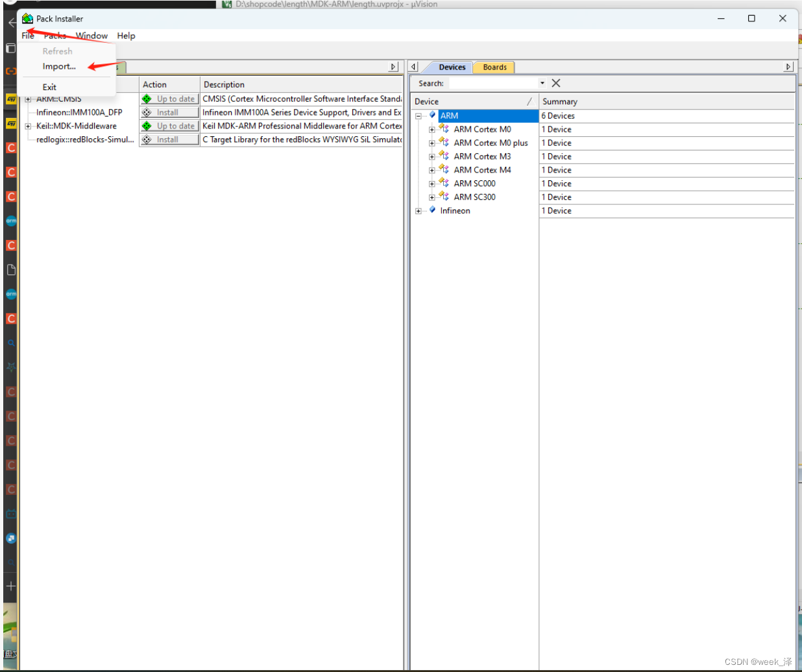
Task: Click the ARM Cortex M0 plus device icon
Action: [444, 142]
